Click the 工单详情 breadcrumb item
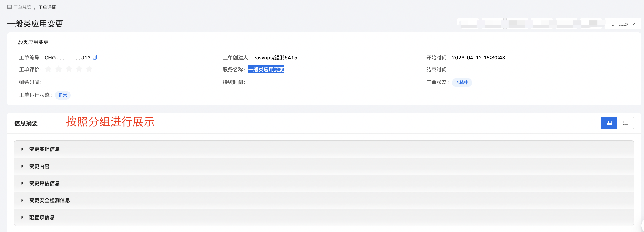 [x=47, y=7]
